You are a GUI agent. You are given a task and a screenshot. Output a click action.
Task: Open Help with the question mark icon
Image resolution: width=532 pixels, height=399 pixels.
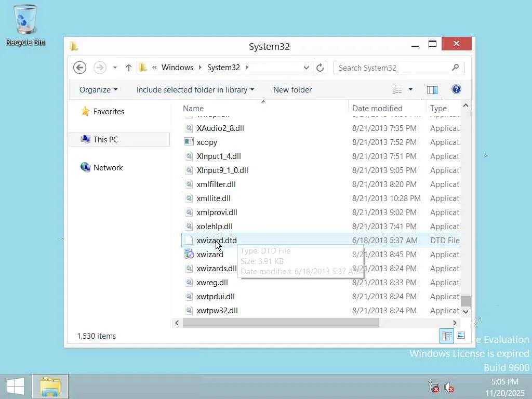(456, 89)
